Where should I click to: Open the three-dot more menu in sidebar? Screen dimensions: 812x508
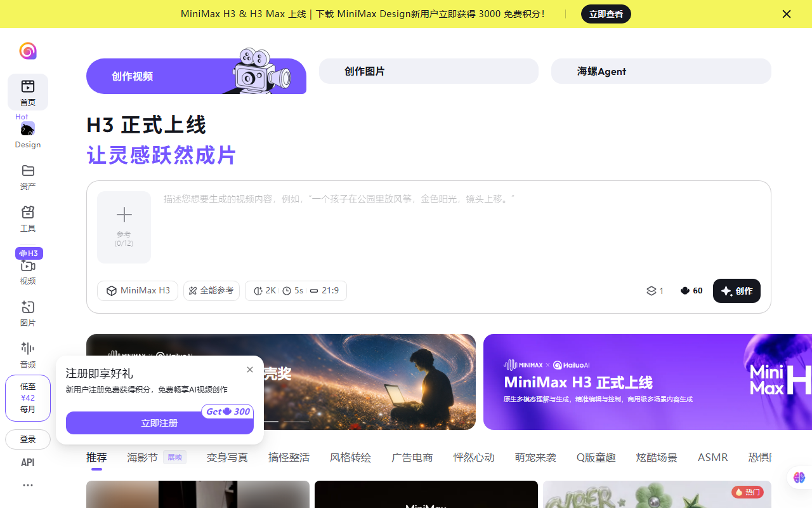(x=28, y=485)
